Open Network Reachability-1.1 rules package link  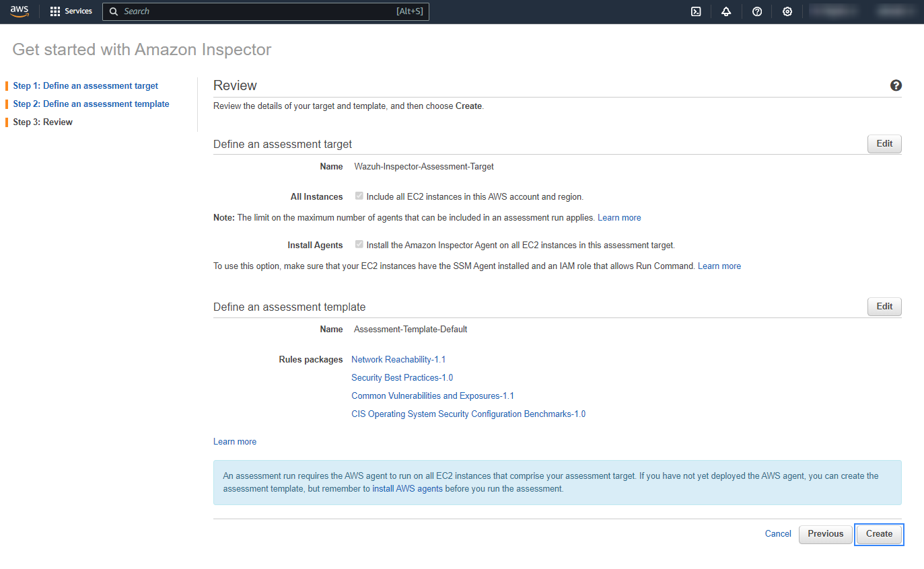click(398, 360)
